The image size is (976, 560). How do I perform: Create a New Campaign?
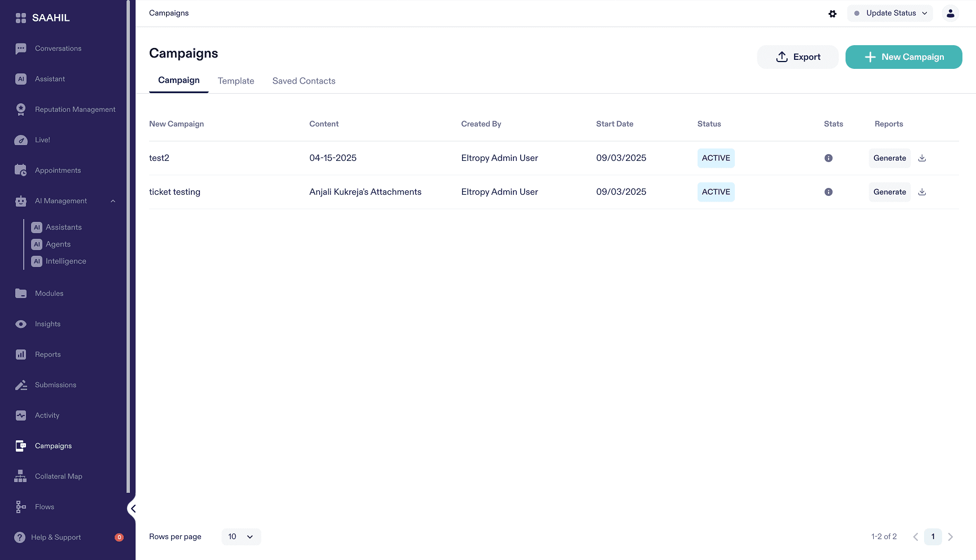[904, 57]
